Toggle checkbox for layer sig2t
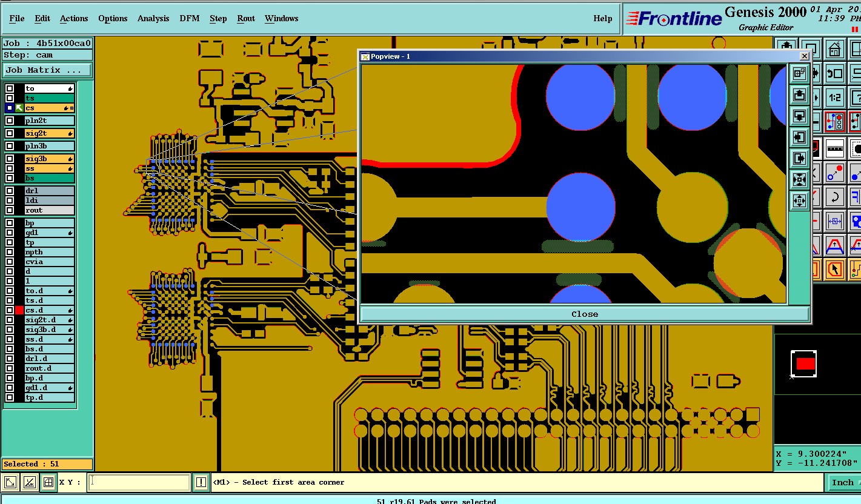Viewport: 861px width, 504px height. tap(10, 133)
